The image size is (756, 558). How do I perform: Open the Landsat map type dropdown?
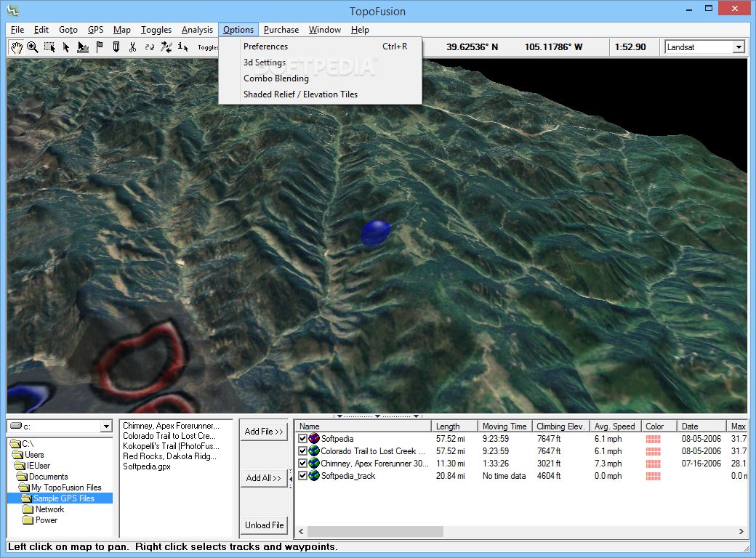738,47
